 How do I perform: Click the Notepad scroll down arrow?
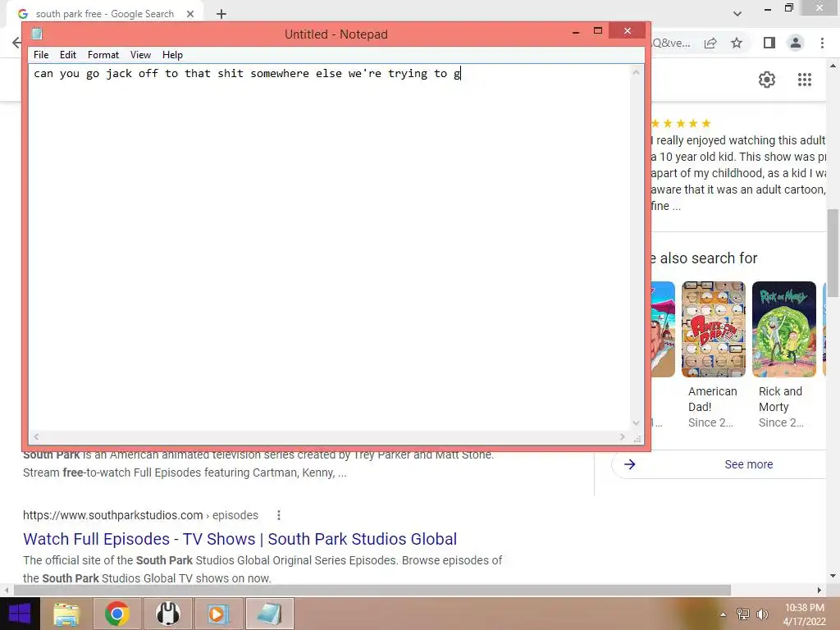pyautogui.click(x=636, y=422)
